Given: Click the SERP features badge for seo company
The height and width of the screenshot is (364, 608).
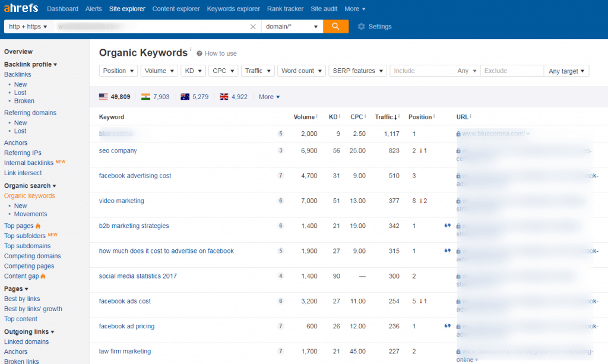Looking at the screenshot, I should 281,150.
